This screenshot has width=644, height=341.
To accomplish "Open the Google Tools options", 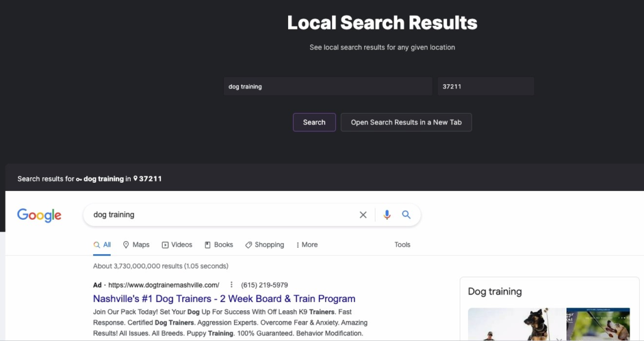I will 402,244.
